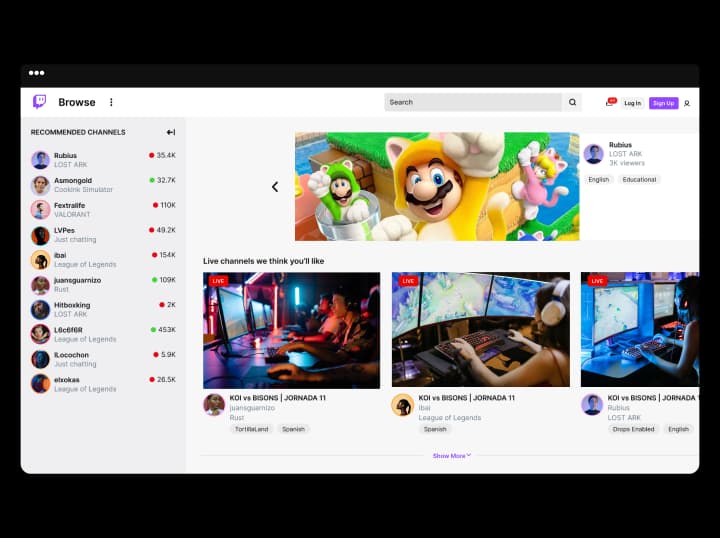Open the notifications inbox icon
Image resolution: width=720 pixels, height=538 pixels.
610,102
